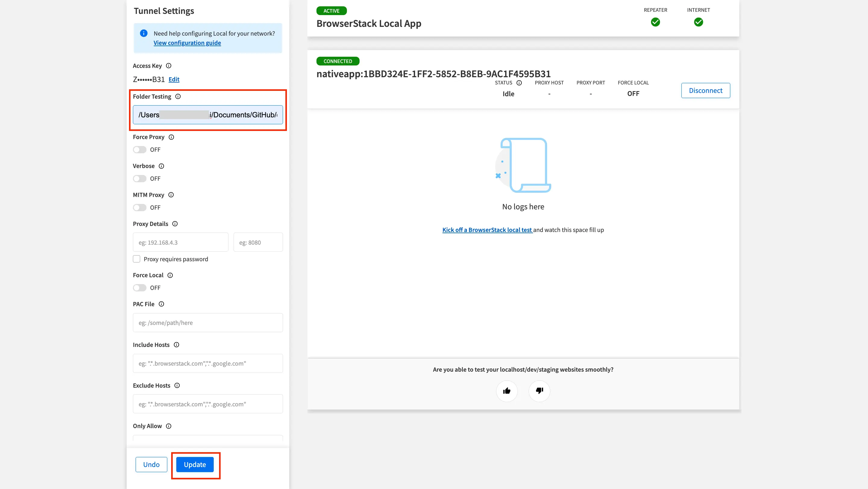
Task: Check the Proxy requires password box
Action: click(x=137, y=259)
